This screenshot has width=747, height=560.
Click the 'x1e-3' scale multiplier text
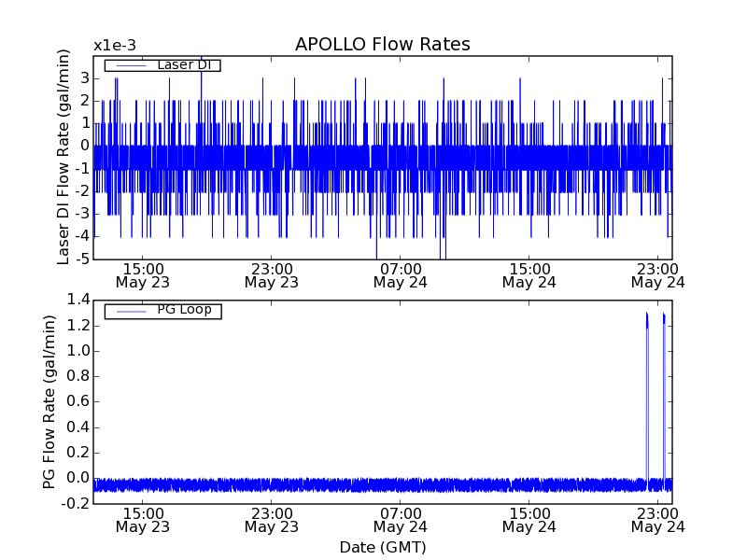(x=114, y=46)
